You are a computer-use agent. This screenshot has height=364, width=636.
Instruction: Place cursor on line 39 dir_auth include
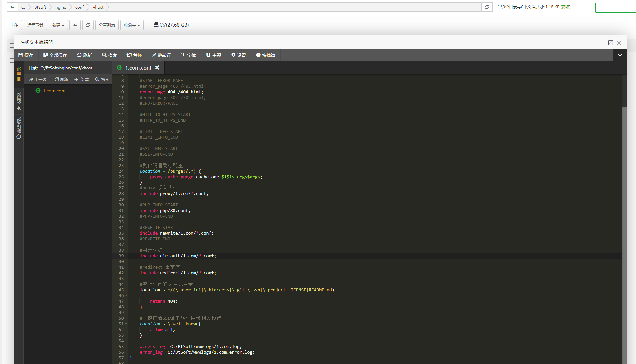(178, 256)
